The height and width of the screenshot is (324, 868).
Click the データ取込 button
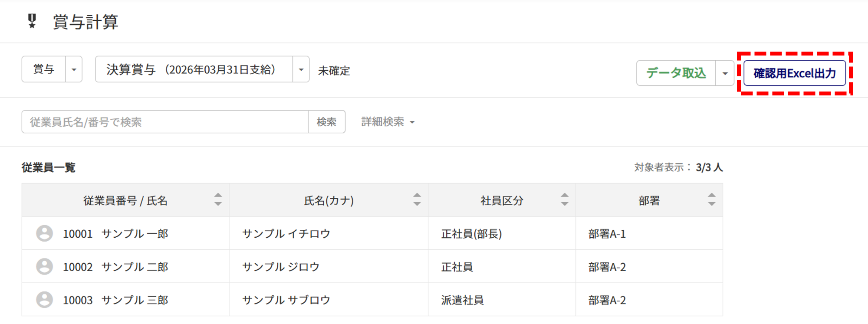click(x=676, y=73)
